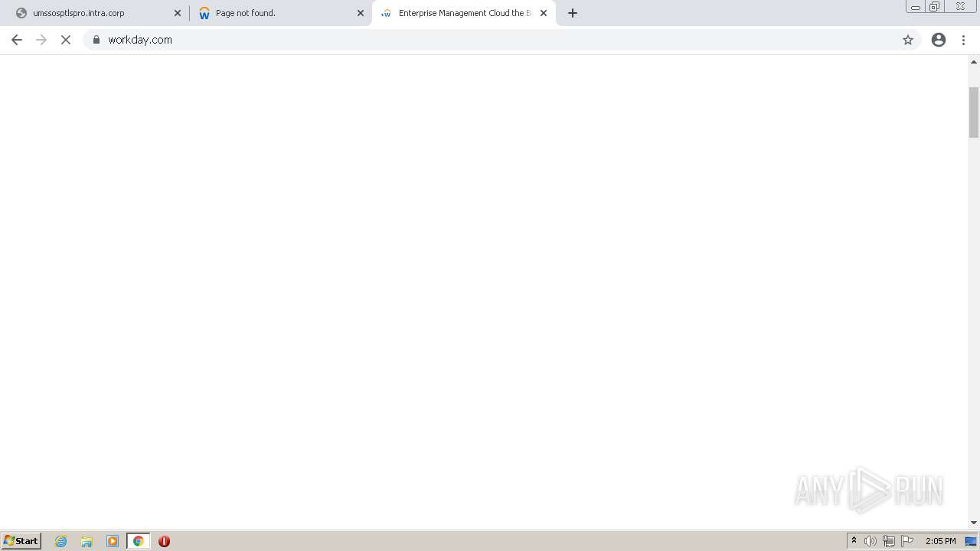The height and width of the screenshot is (551, 980).
Task: Switch to the umssosptlspro.intra.corp tab
Action: (96, 13)
